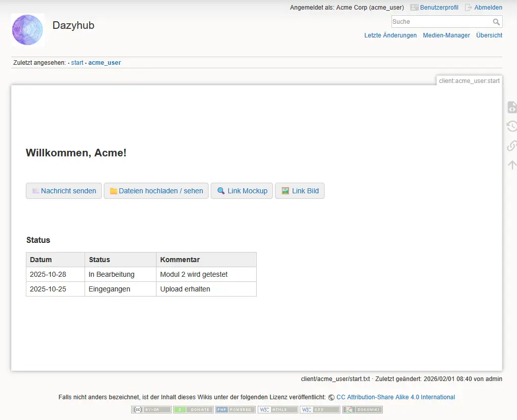The width and height of the screenshot is (517, 420).
Task: Select the W3C HTML5 badge
Action: 277,409
